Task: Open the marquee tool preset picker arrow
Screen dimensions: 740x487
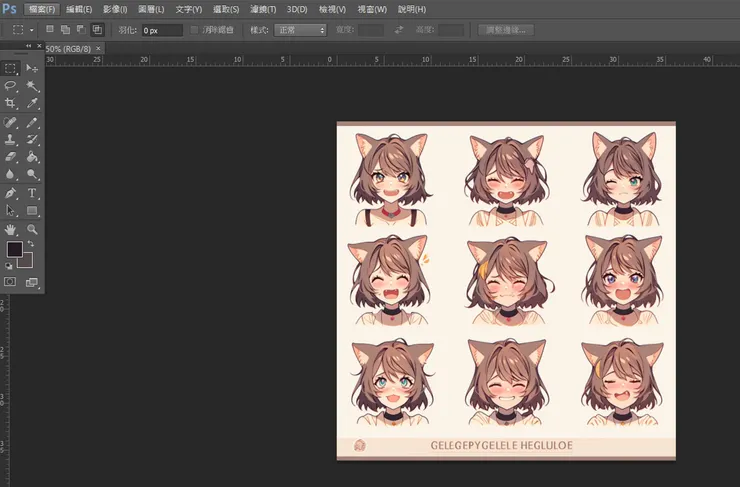Action: pos(32,30)
